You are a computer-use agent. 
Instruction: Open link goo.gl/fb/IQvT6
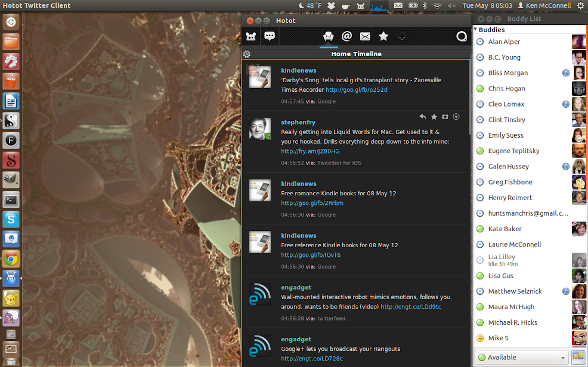(x=311, y=255)
